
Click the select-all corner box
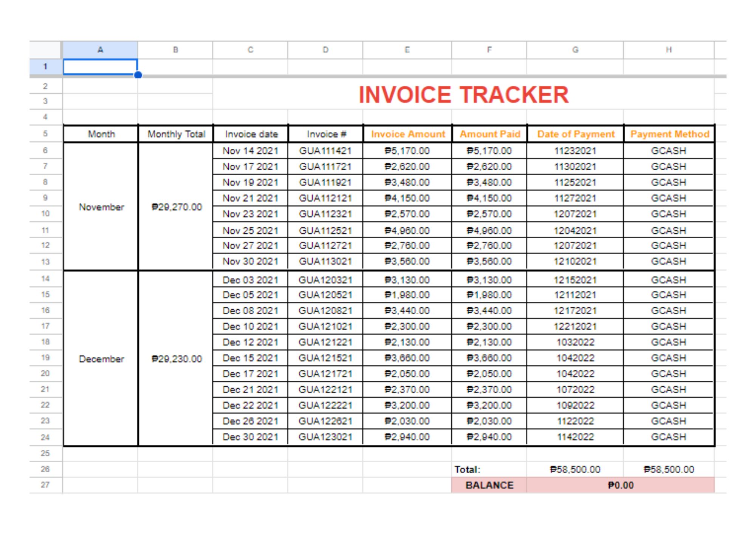pos(45,50)
